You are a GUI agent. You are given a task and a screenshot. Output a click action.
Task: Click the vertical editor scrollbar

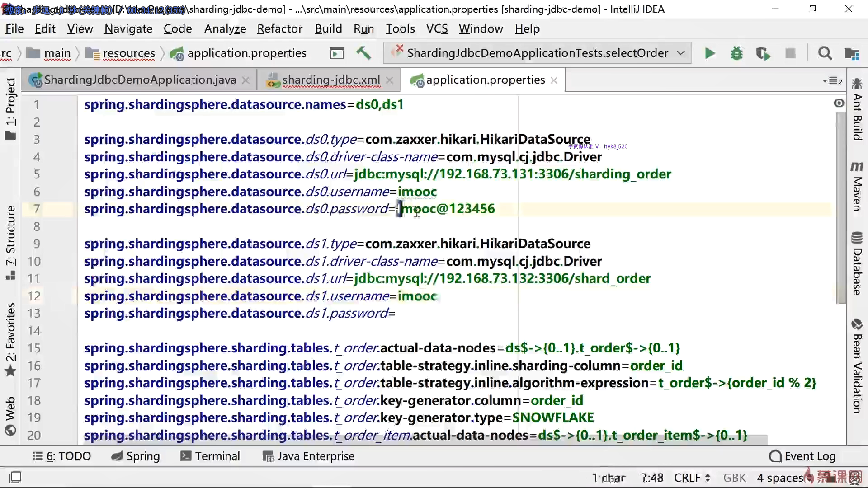click(x=841, y=208)
